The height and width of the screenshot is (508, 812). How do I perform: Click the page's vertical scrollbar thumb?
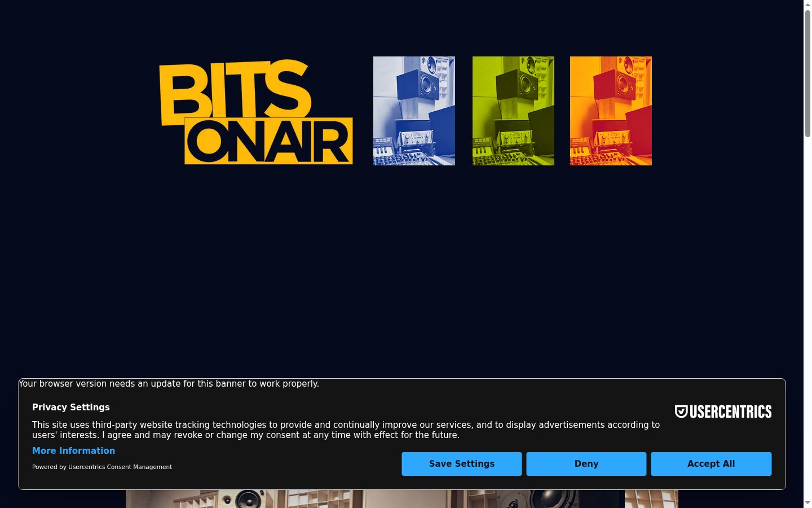tap(807, 73)
